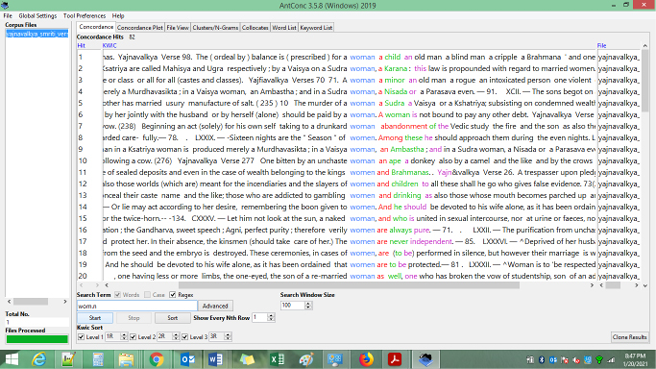
Task: Open Microsoft Word from the taskbar
Action: [215, 359]
